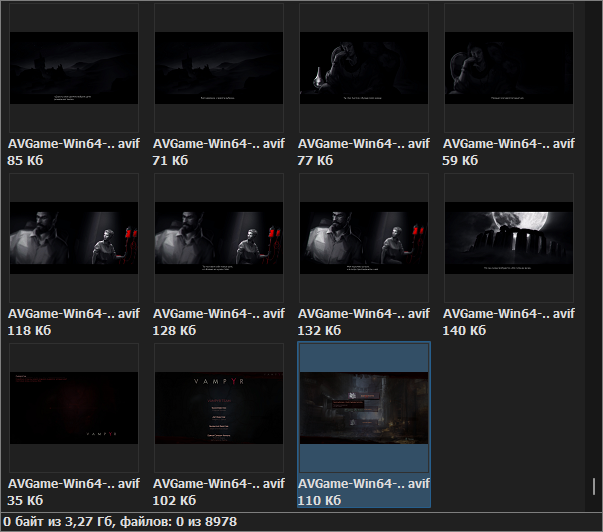Screen dimensions: 603x532
Task: Click the vertical scrollbar thumb
Action: coord(594,487)
